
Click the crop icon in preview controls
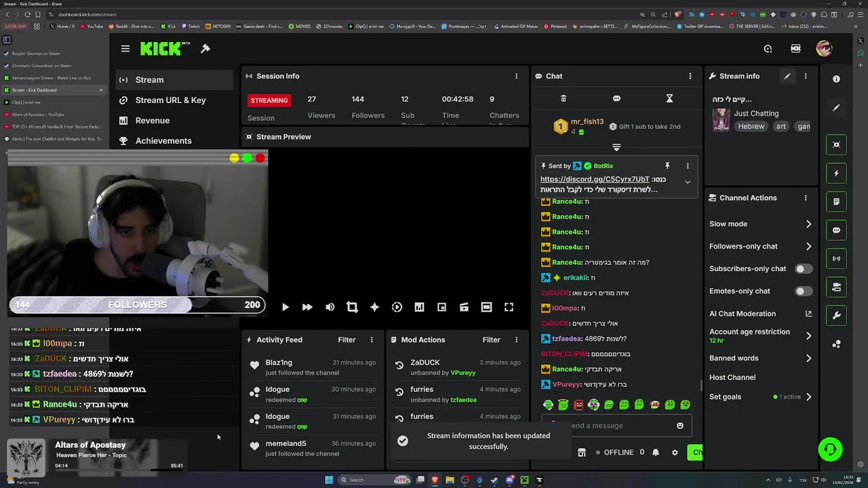tap(352, 307)
